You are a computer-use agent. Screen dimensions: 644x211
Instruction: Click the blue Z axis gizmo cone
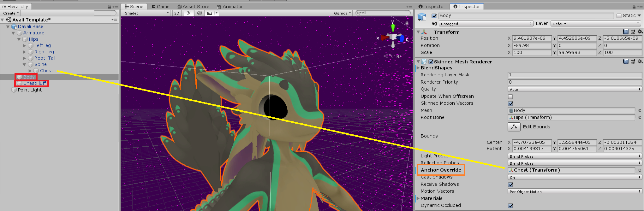point(402,39)
